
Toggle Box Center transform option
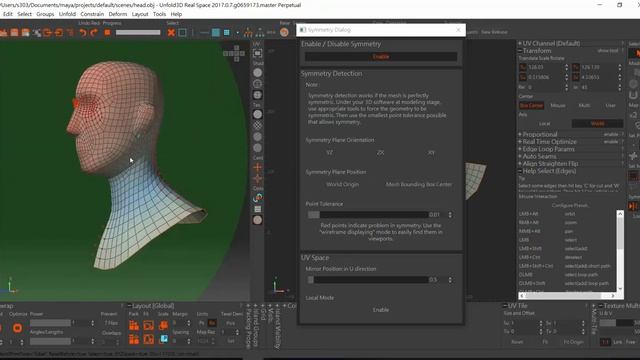coord(531,105)
